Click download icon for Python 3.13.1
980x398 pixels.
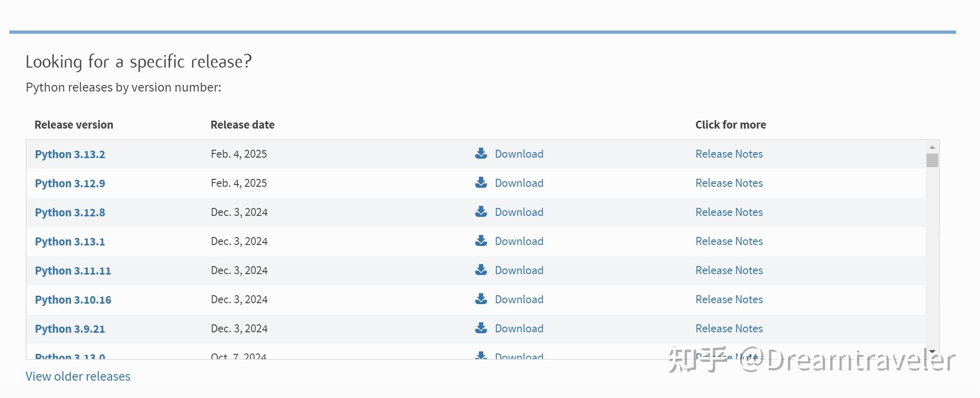(x=481, y=241)
